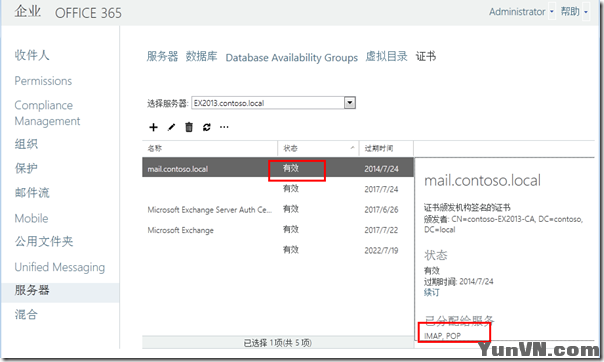Viewport: 604px width, 362px height.
Task: Open more options ellipsis menu
Action: 224,127
